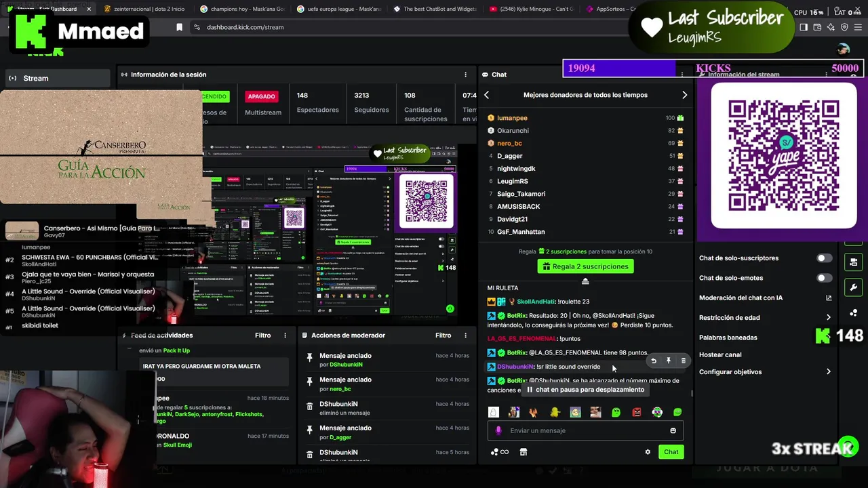Go to previous leaderboard with left chevron
This screenshot has height=488, width=868.
[x=487, y=96]
